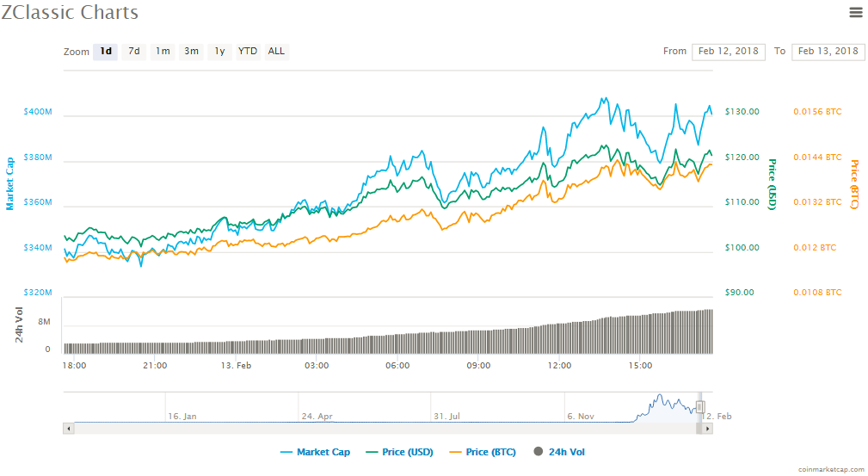Select the 3m zoom range
Screen dimensions: 868x476
tap(192, 52)
